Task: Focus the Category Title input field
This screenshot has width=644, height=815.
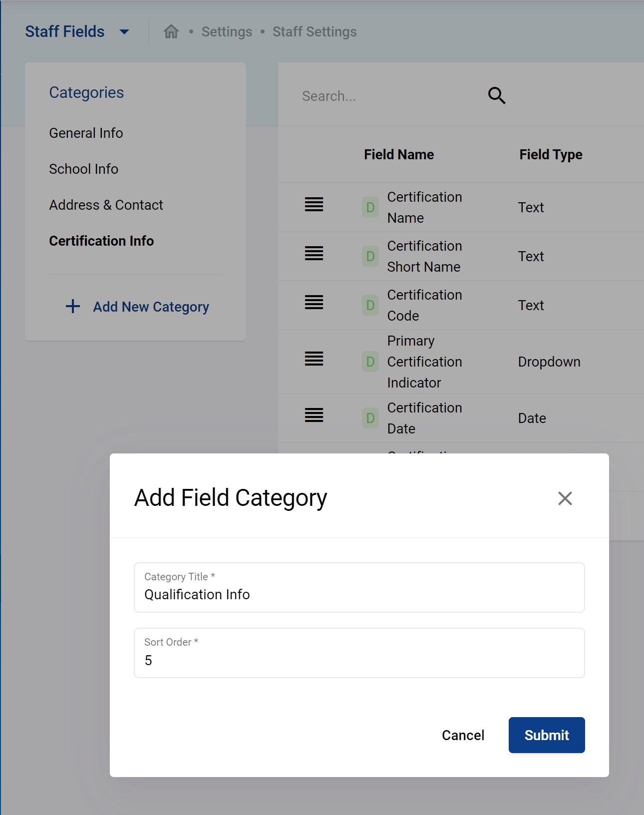Action: (359, 594)
